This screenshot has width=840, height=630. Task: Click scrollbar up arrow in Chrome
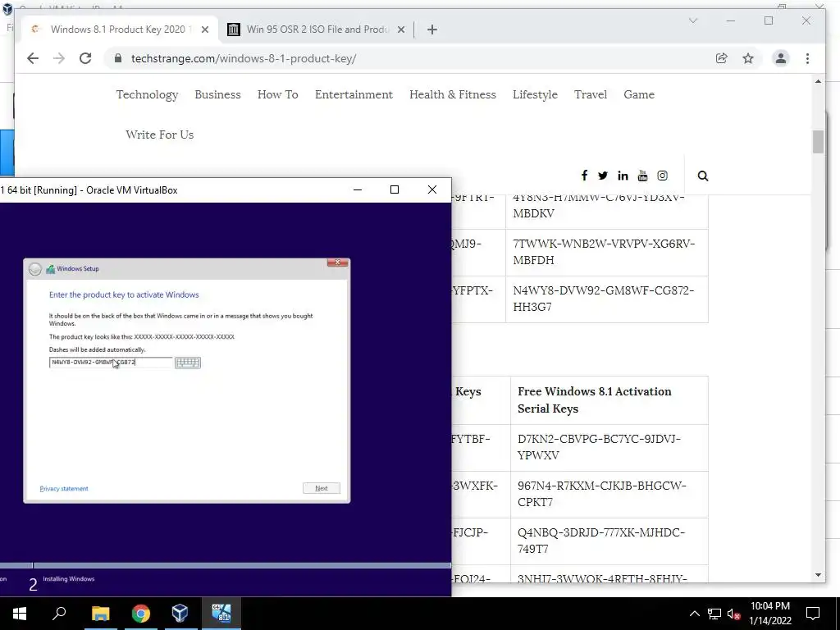click(818, 81)
